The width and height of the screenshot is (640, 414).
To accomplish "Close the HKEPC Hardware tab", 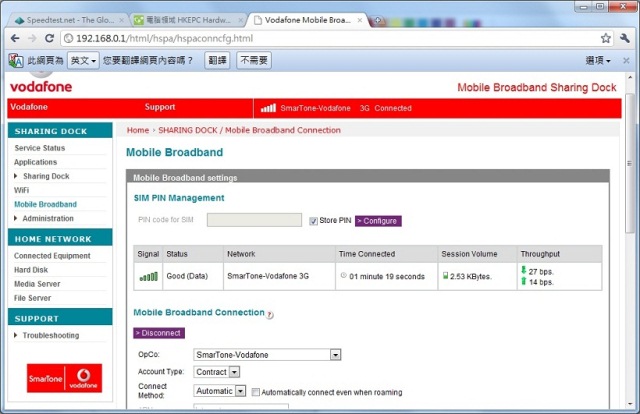I will (240, 20).
